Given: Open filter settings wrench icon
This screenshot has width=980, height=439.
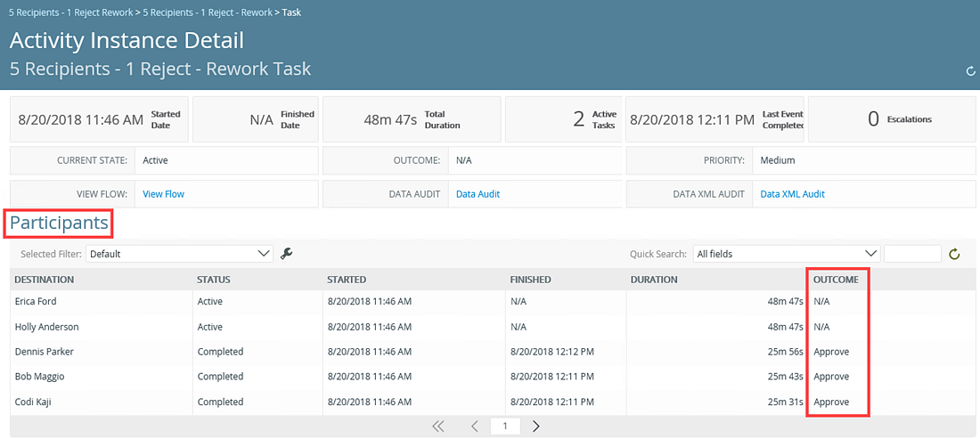Looking at the screenshot, I should [x=286, y=254].
